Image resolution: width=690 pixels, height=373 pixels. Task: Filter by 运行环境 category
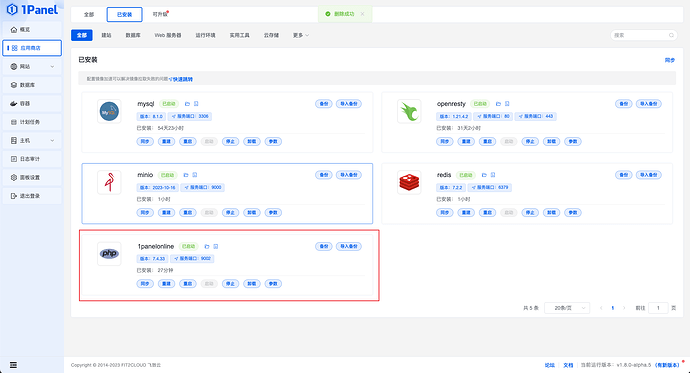pos(206,35)
